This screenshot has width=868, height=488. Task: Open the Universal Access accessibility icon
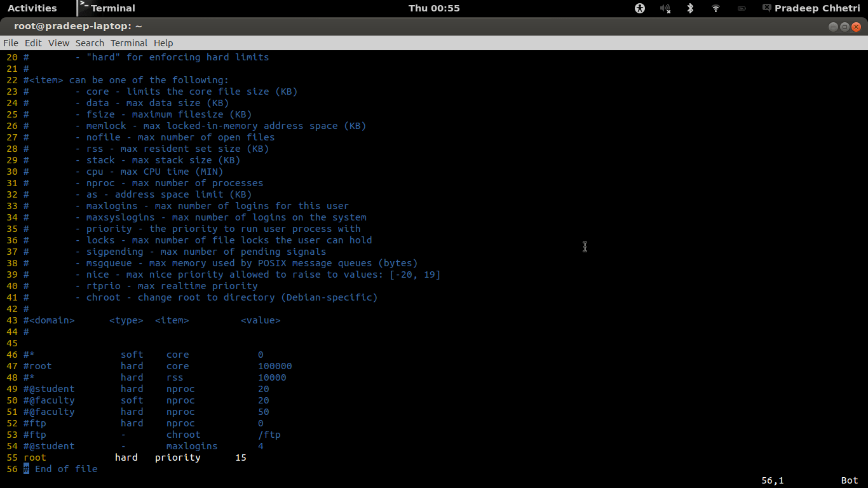pyautogui.click(x=640, y=8)
